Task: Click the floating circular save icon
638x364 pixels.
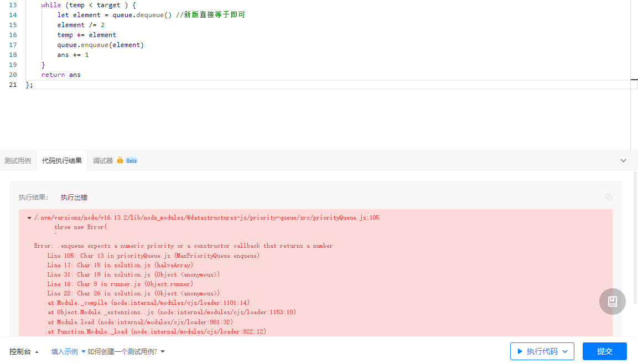Action: coord(612,301)
